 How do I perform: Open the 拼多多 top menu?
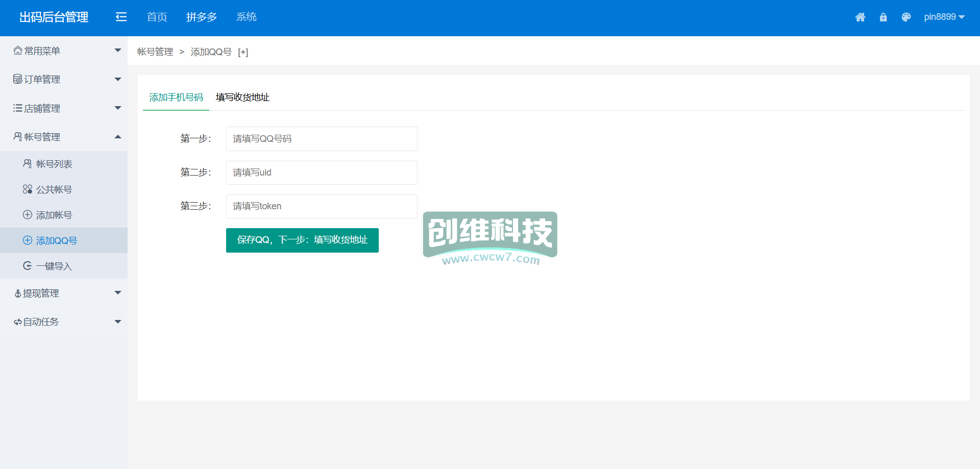pyautogui.click(x=202, y=17)
